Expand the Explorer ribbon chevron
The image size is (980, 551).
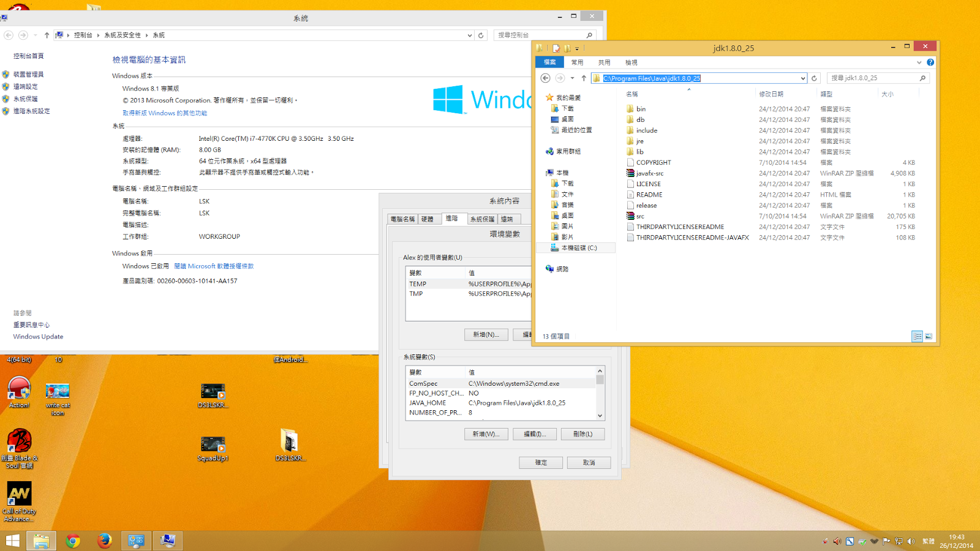[919, 62]
